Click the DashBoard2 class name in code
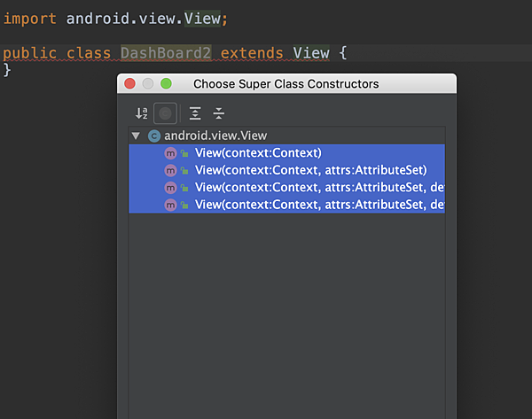 tap(166, 53)
